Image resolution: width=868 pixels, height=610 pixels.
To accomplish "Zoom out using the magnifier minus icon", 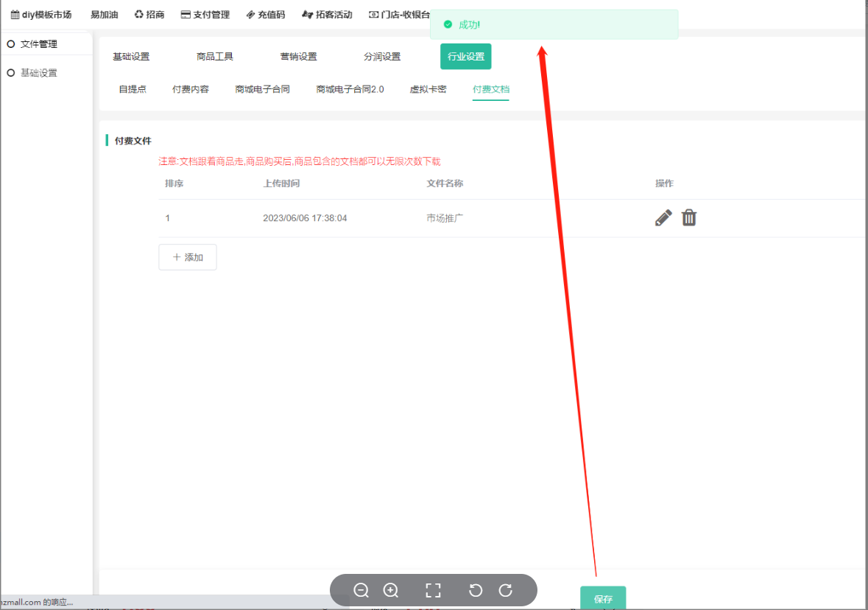I will 361,590.
